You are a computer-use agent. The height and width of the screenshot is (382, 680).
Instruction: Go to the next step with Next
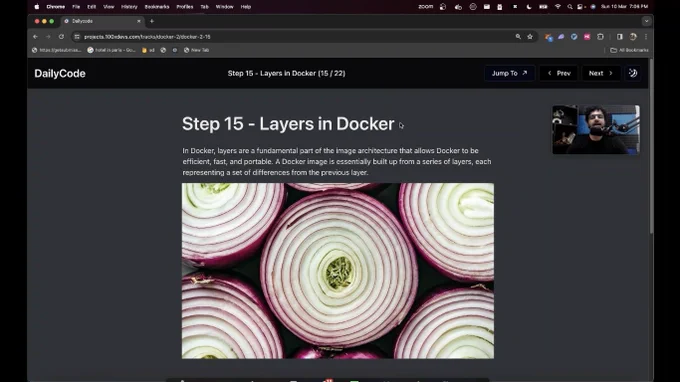point(601,73)
